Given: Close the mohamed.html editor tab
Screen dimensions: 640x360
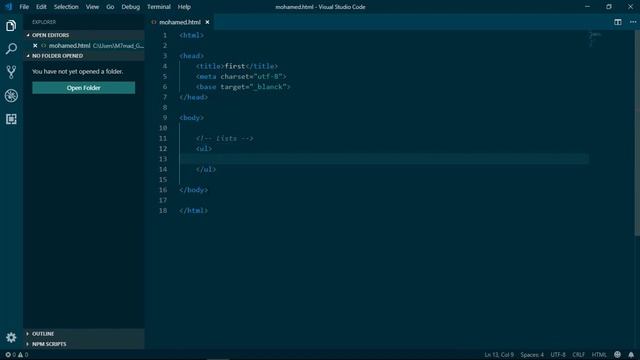Looking at the screenshot, I should coord(207,22).
